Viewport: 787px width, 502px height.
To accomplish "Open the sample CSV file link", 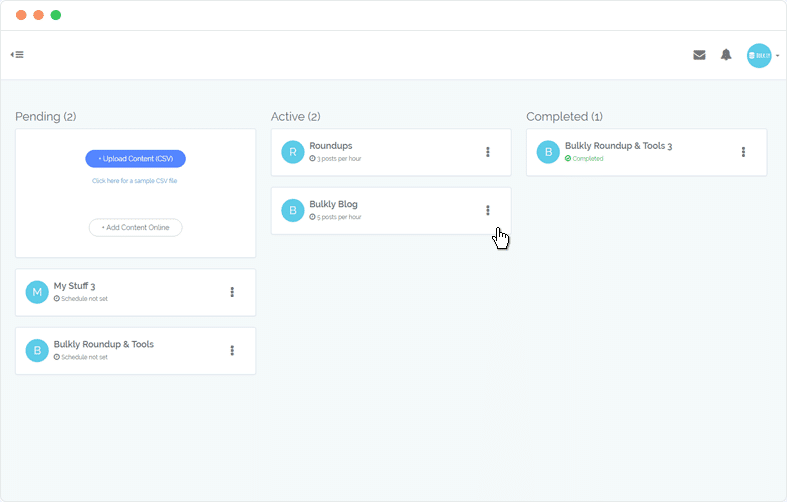I will coord(135,181).
